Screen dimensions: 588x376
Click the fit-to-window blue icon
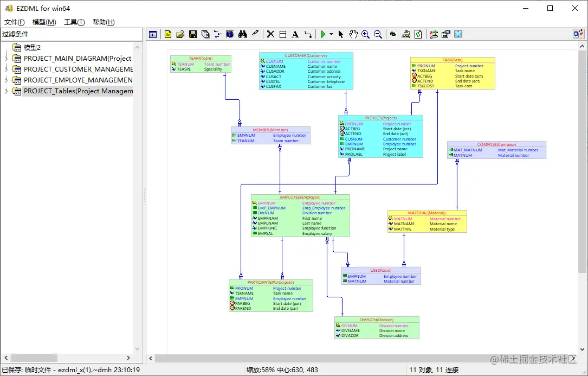pos(458,35)
